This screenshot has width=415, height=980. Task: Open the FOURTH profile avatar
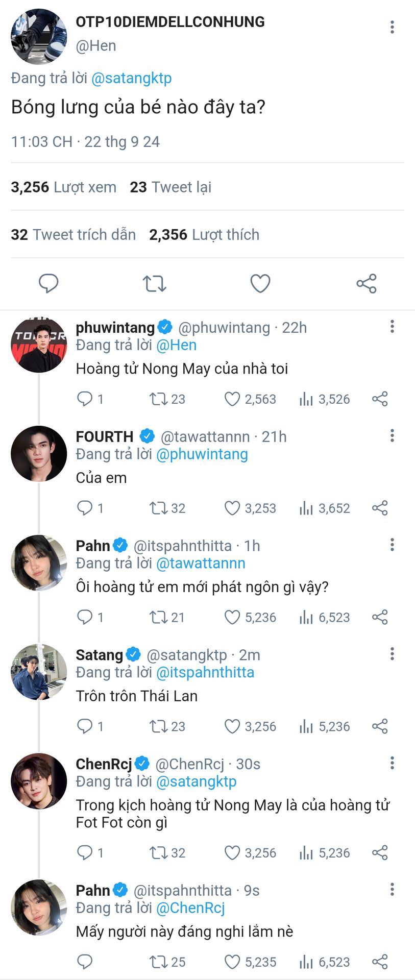pos(39,454)
